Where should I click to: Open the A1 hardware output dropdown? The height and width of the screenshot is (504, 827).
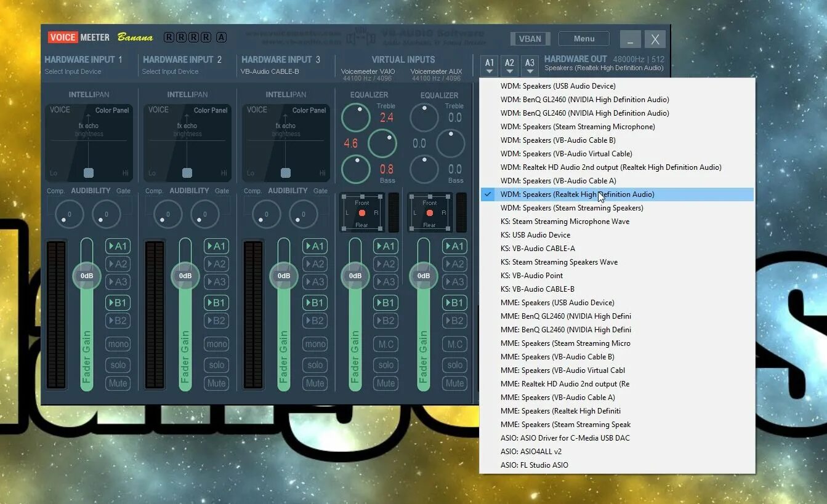tap(490, 66)
